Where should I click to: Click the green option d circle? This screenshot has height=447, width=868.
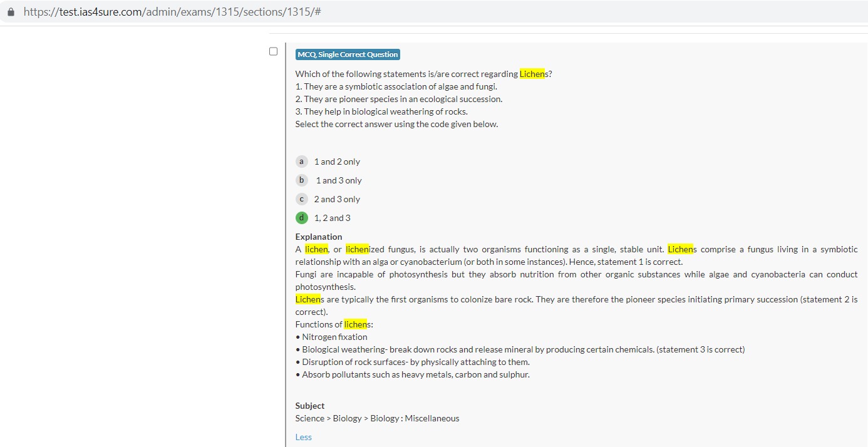302,218
